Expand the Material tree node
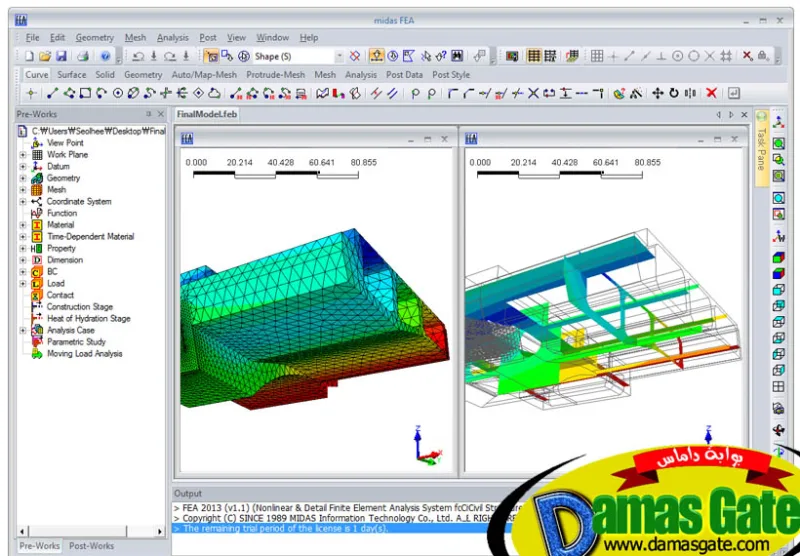800x556 pixels. tap(22, 225)
